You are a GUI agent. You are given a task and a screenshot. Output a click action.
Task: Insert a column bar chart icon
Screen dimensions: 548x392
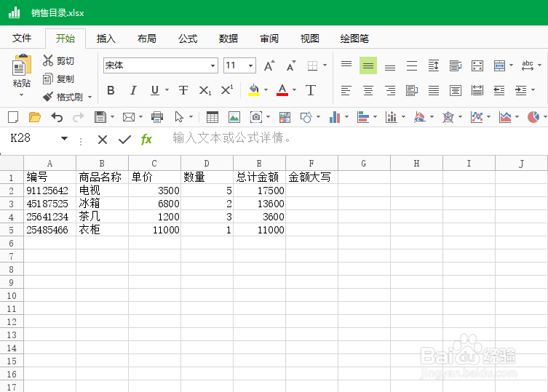335,117
